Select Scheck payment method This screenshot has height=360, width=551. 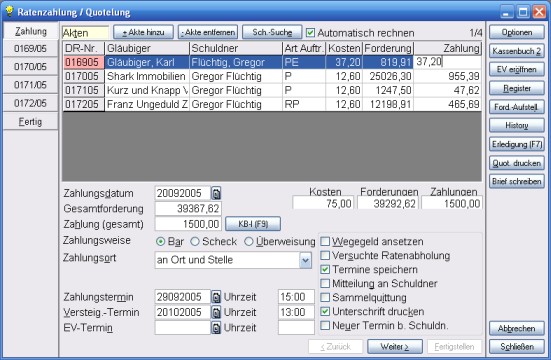(195, 242)
